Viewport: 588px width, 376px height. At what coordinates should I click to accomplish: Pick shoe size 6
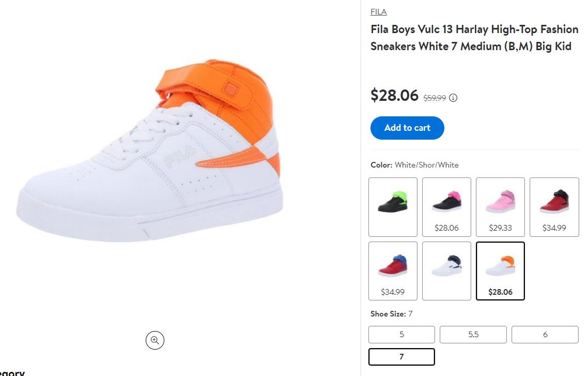click(x=545, y=335)
